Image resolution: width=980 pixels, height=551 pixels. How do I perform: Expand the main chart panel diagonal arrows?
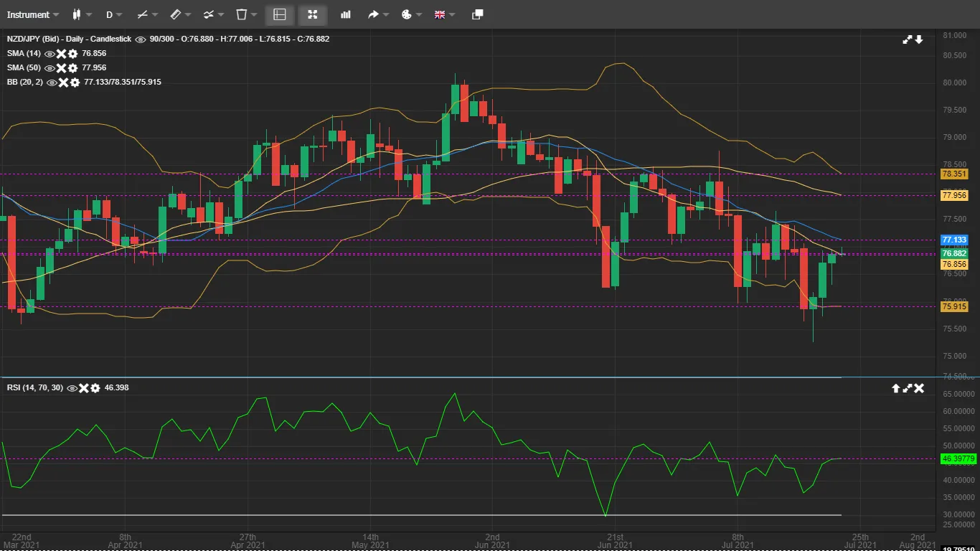[908, 39]
